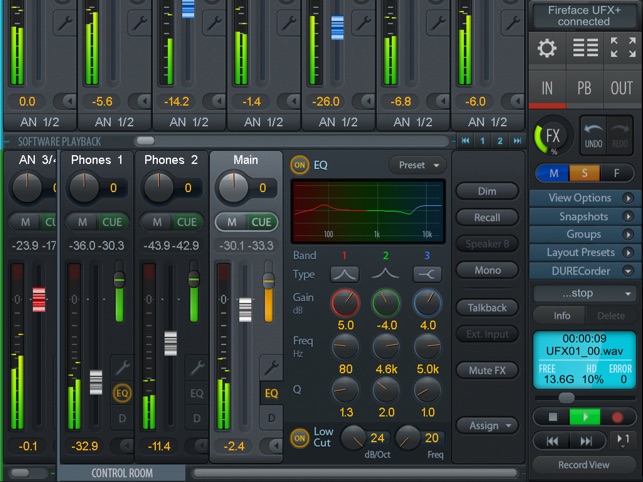Click the Redo arrow
The width and height of the screenshot is (643, 482).
tap(619, 136)
